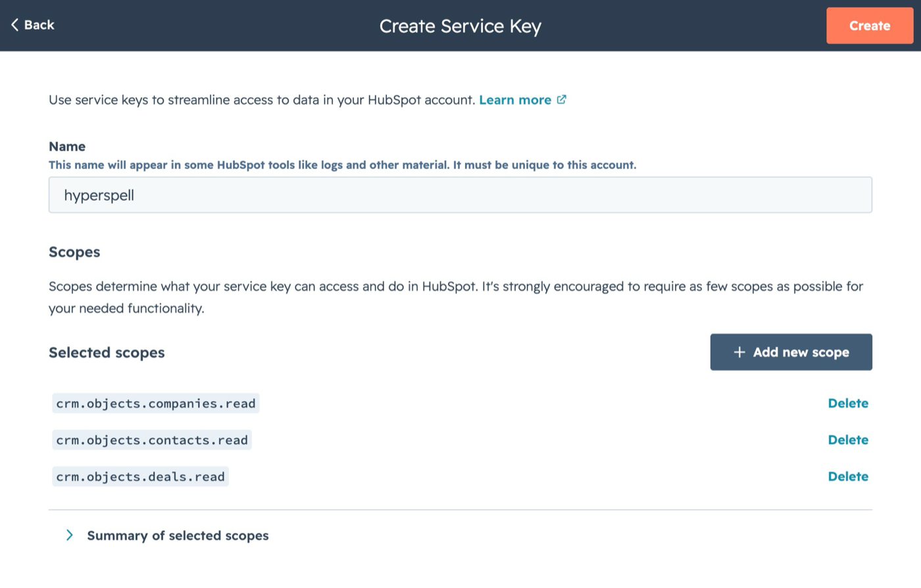The width and height of the screenshot is (921, 588).
Task: Open the Learn more link
Action: pyautogui.click(x=515, y=100)
